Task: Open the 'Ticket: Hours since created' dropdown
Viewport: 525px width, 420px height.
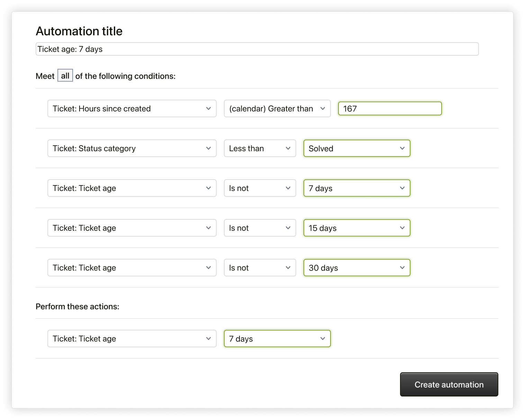Action: coord(132,109)
